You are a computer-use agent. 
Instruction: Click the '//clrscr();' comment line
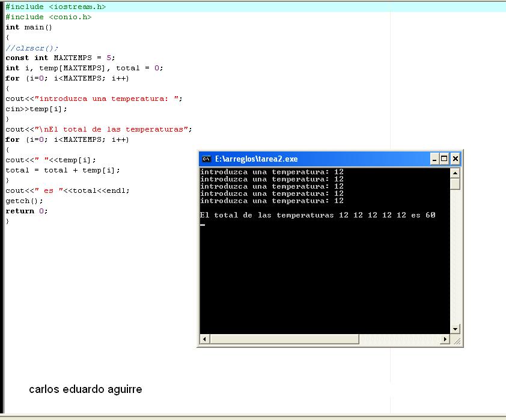pos(32,48)
